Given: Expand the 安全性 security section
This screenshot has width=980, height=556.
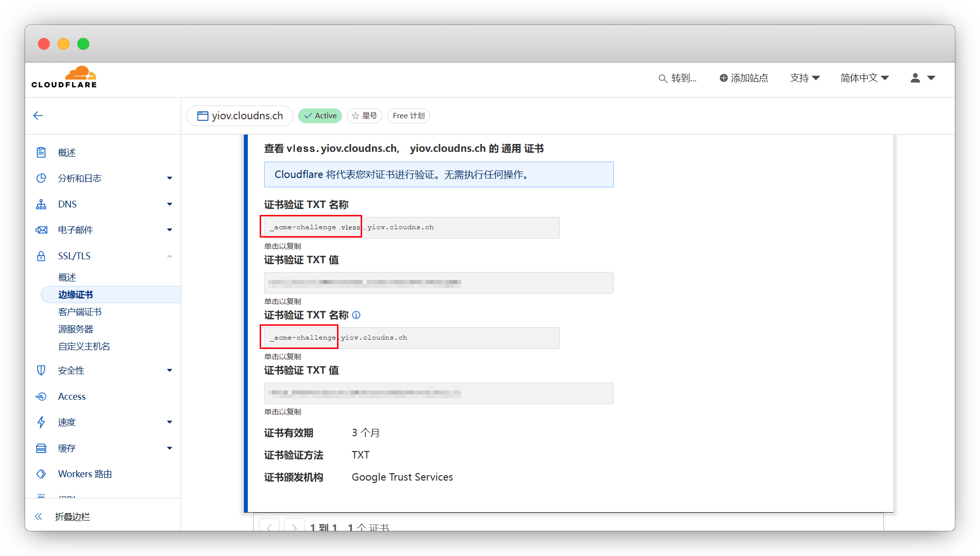Looking at the screenshot, I should pyautogui.click(x=169, y=371).
